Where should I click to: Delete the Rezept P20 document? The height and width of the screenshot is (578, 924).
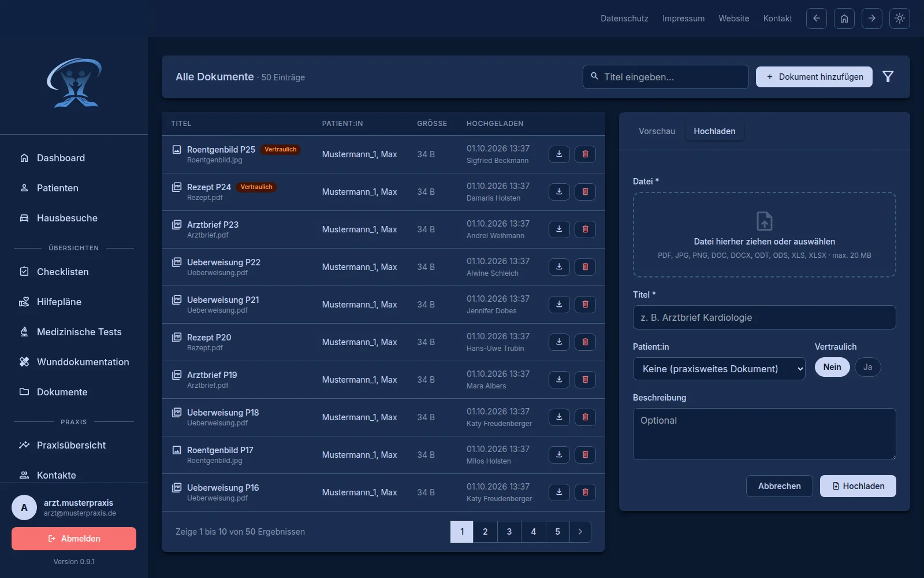(585, 342)
